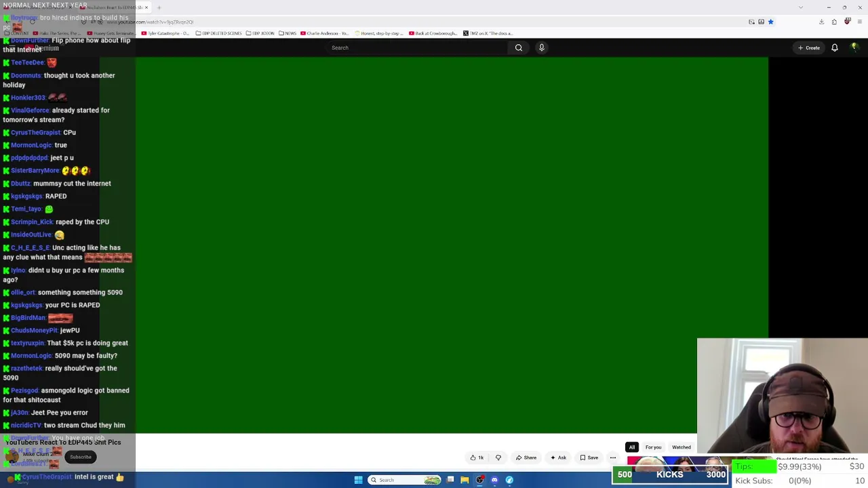Like the video with thumbs-up button
The image size is (868, 488).
(x=477, y=457)
